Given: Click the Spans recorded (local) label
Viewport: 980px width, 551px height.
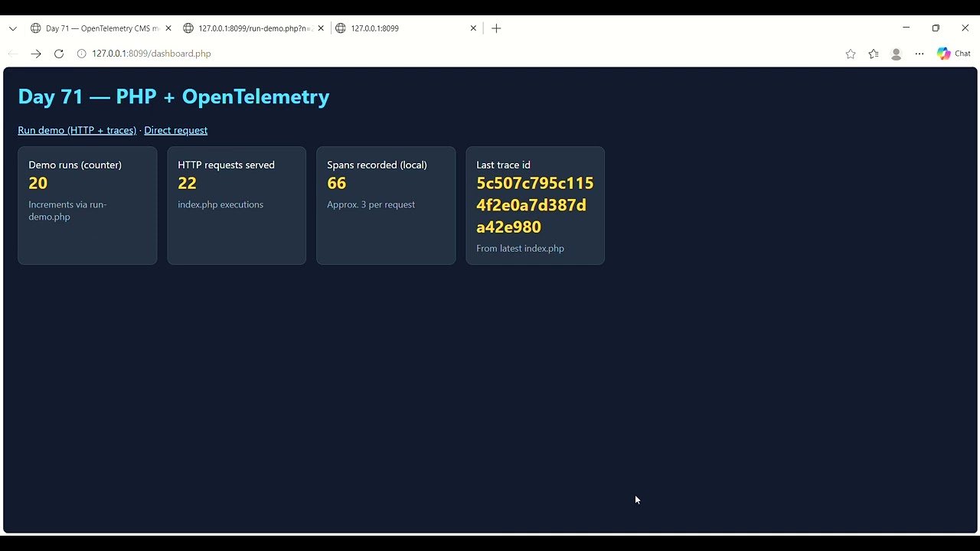Looking at the screenshot, I should (x=377, y=165).
